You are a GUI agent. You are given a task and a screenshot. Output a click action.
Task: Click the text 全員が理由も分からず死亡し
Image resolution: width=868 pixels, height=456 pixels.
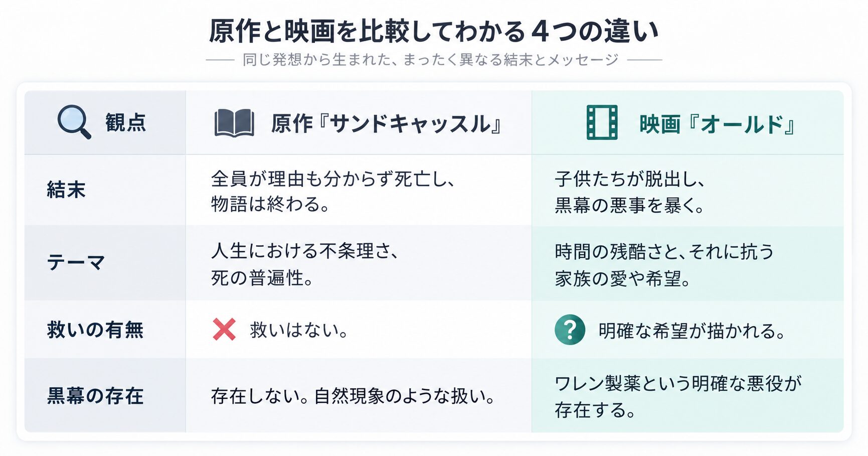[333, 179]
